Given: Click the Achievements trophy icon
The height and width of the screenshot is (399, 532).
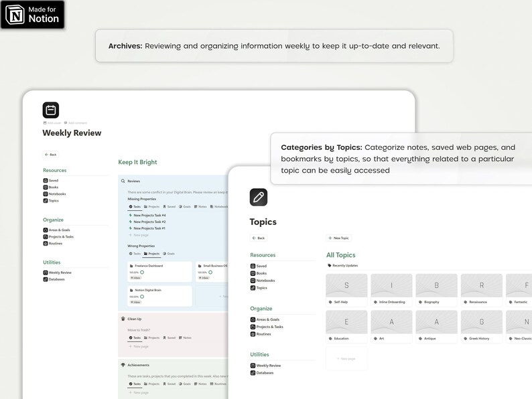Looking at the screenshot, I should (123, 365).
